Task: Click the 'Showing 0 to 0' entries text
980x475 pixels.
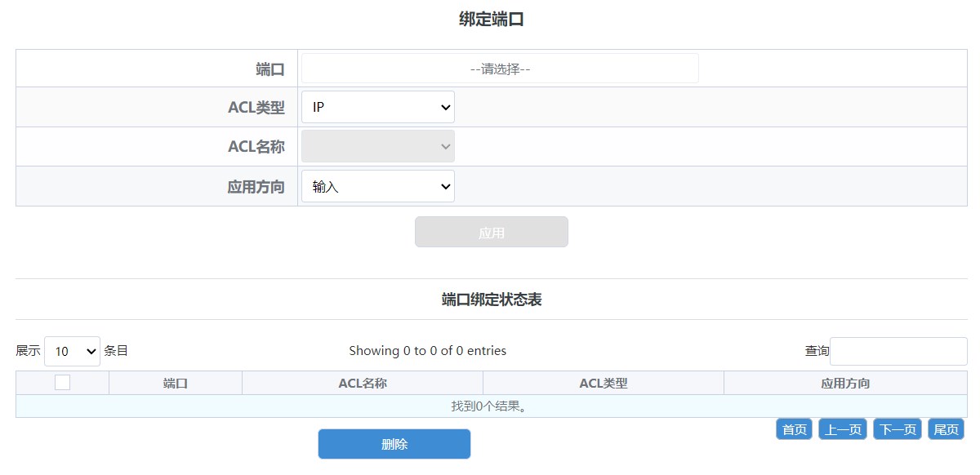Action: point(428,351)
